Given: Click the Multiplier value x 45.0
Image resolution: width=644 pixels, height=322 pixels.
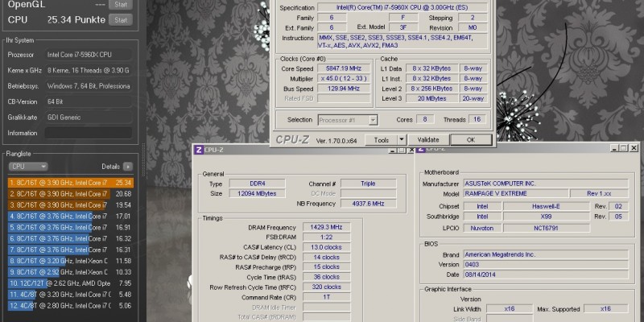Looking at the screenshot, I should tap(343, 78).
